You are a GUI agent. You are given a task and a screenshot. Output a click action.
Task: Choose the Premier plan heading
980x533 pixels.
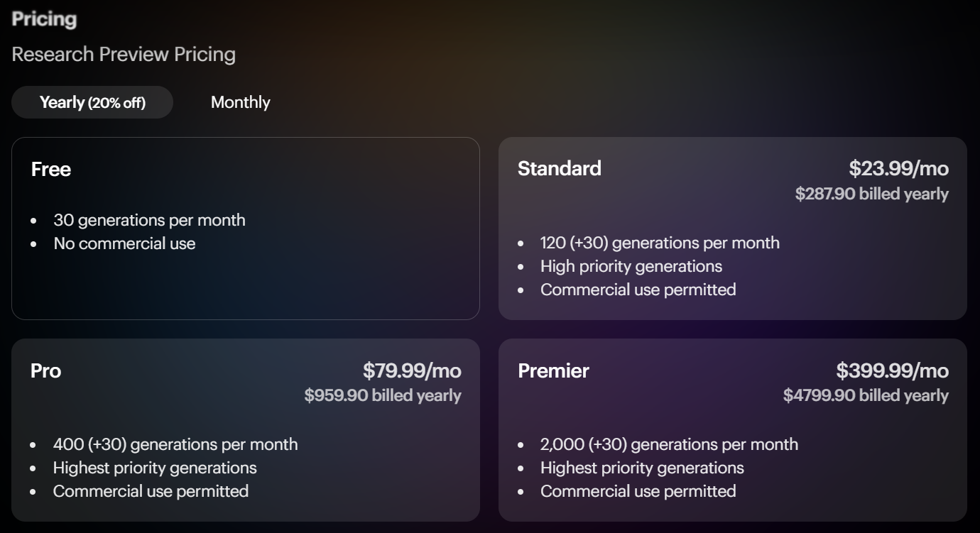[553, 370]
